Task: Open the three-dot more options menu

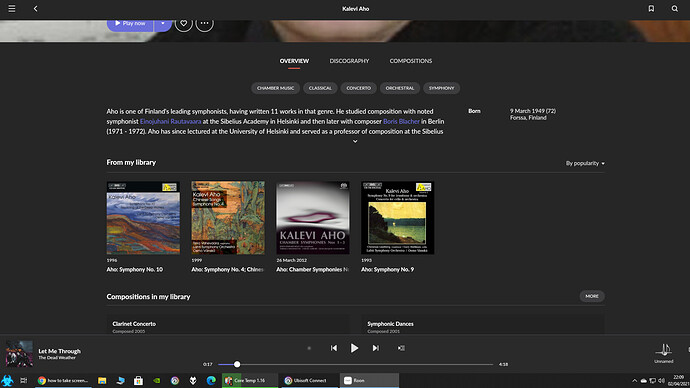Action: point(205,23)
